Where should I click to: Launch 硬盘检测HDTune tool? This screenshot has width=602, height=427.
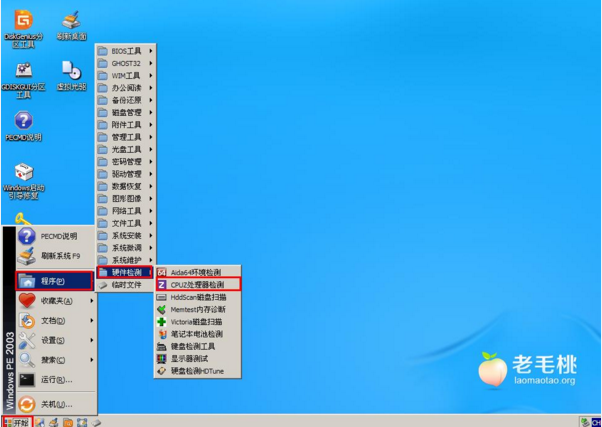[x=197, y=371]
